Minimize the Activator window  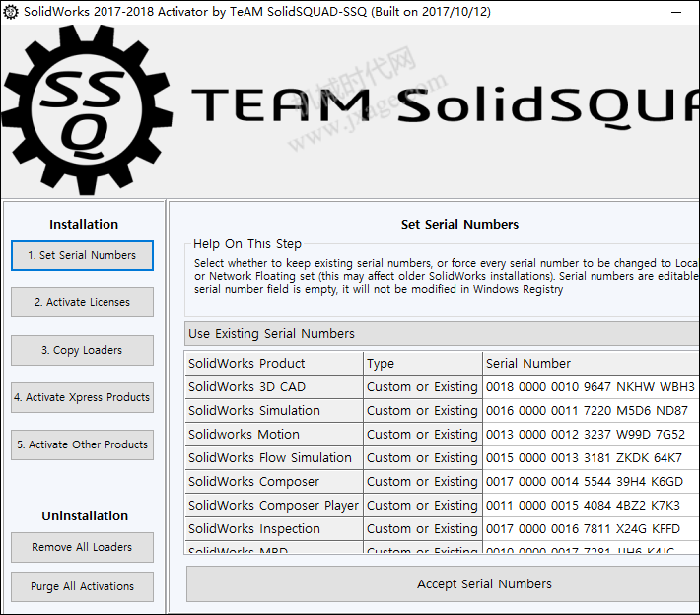(676, 12)
